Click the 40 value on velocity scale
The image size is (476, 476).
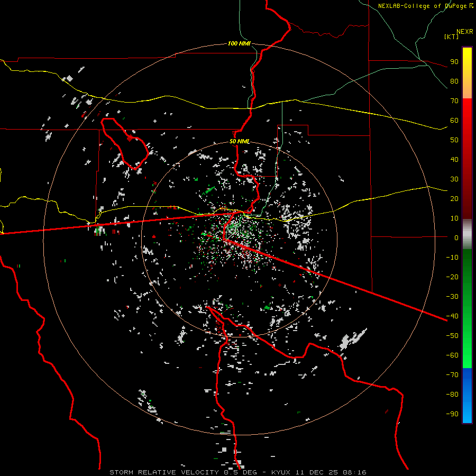(x=454, y=160)
